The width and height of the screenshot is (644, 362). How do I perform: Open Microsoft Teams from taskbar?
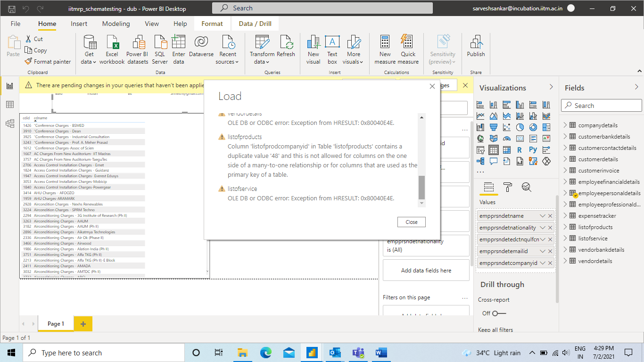[x=358, y=353]
